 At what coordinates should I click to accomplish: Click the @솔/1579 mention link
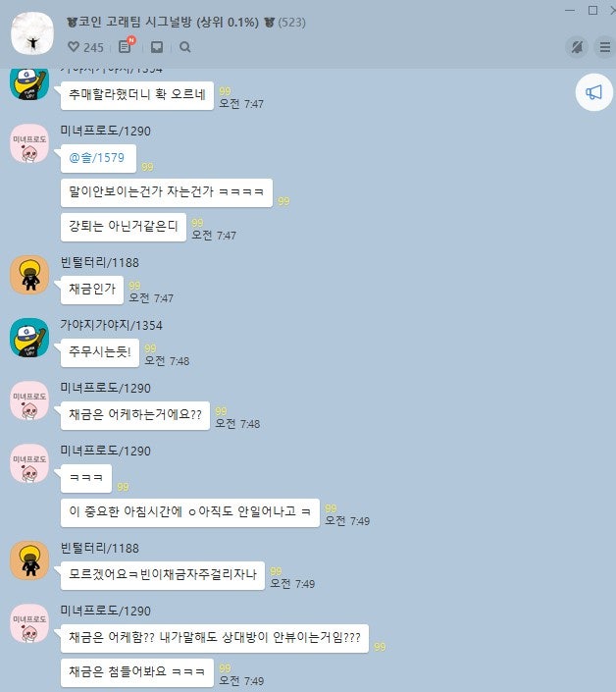click(96, 158)
